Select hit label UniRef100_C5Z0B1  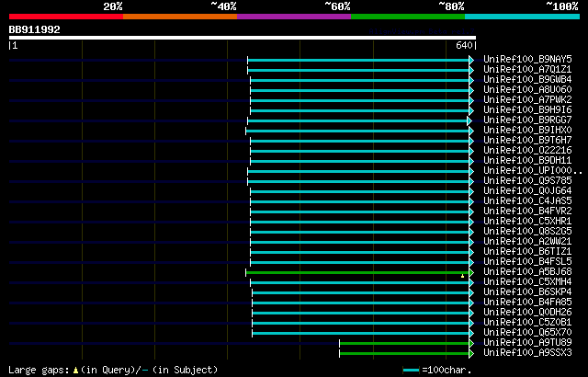point(527,323)
